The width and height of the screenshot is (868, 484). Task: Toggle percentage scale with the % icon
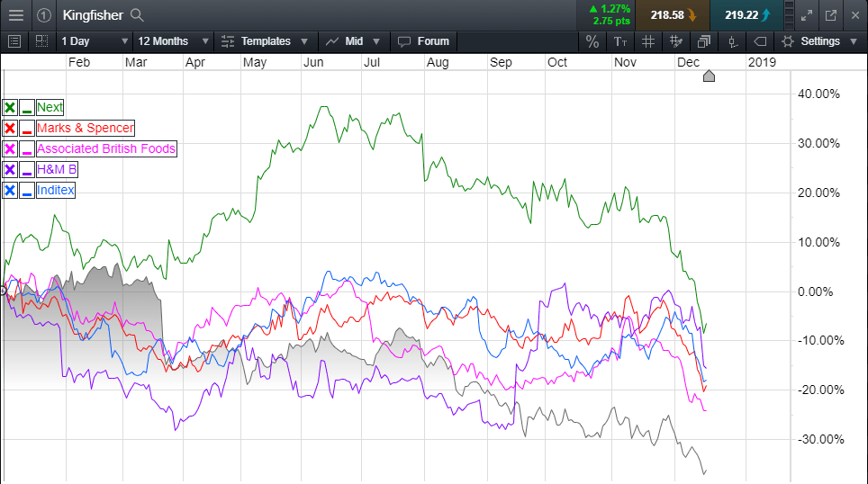[592, 41]
